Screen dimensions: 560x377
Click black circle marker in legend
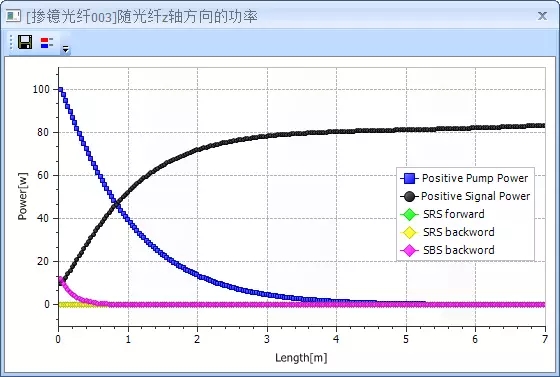tap(409, 196)
